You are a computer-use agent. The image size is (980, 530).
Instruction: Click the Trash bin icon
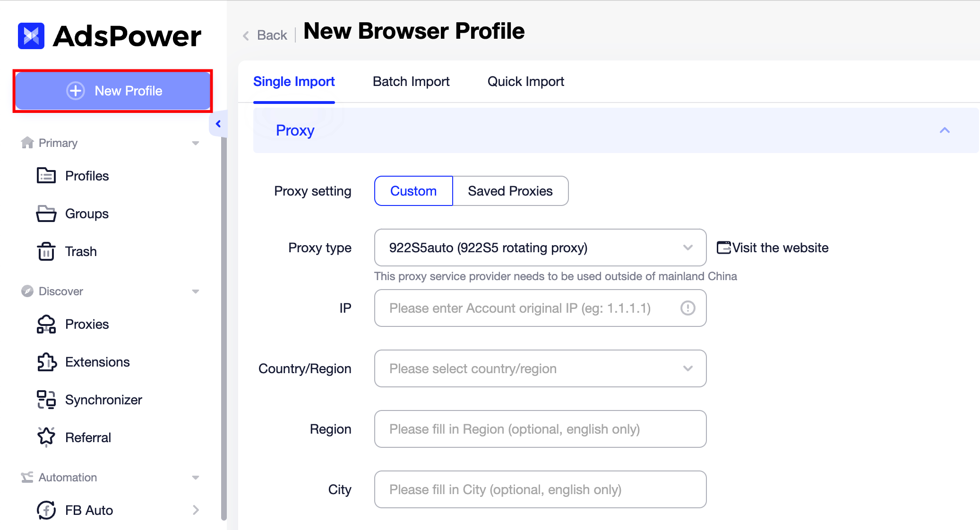pyautogui.click(x=46, y=251)
